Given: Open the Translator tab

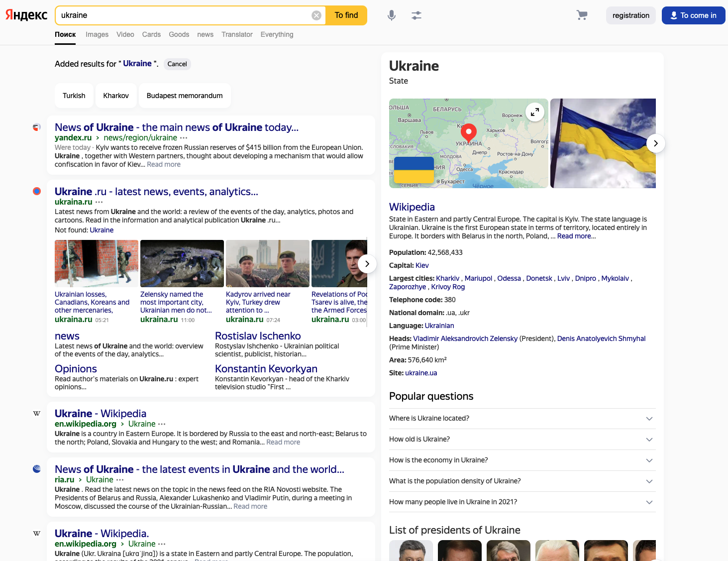Looking at the screenshot, I should [x=237, y=34].
